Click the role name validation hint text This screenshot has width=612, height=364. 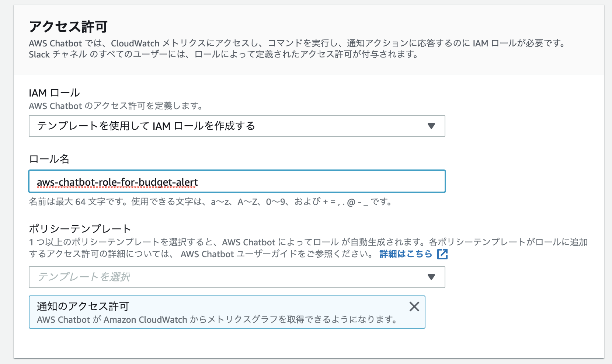[x=210, y=202]
